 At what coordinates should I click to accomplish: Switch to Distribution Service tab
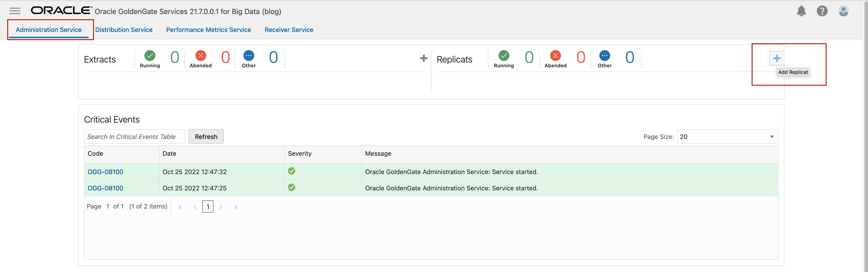coord(124,30)
